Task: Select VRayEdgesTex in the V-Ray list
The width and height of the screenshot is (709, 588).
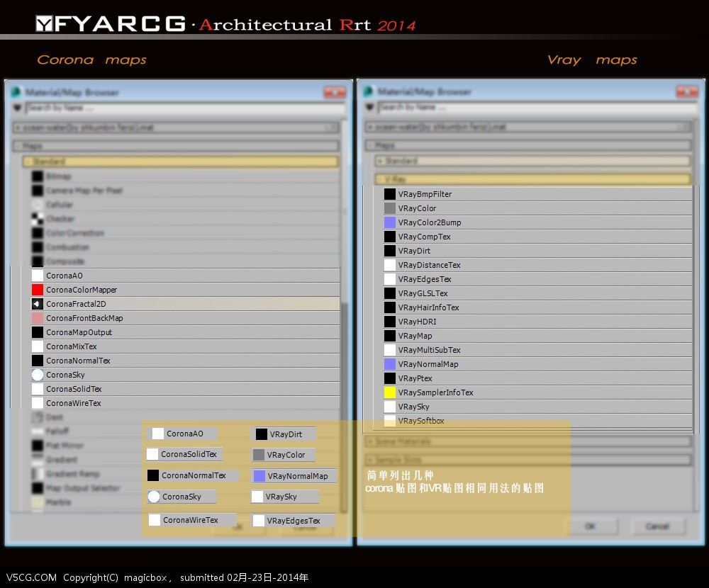Action: click(537, 279)
